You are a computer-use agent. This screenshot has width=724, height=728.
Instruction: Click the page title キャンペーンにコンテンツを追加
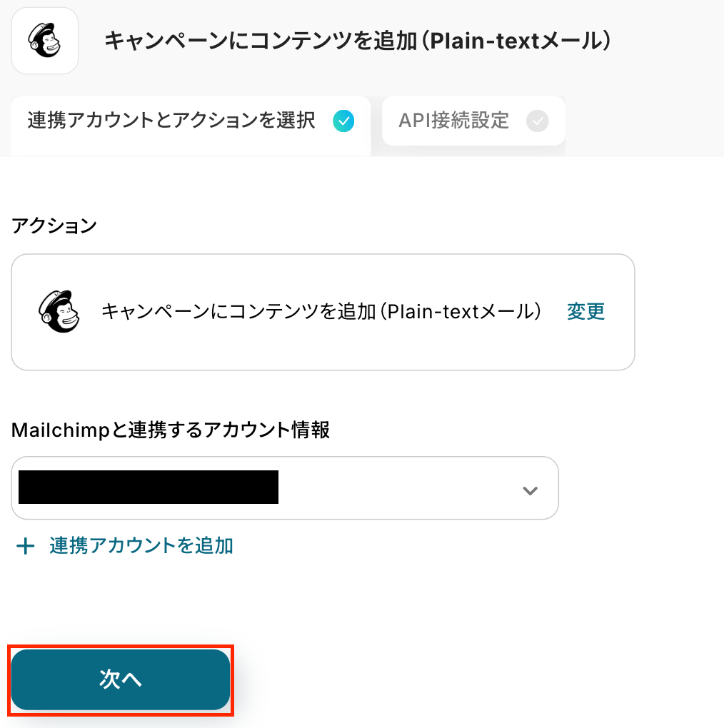357,41
